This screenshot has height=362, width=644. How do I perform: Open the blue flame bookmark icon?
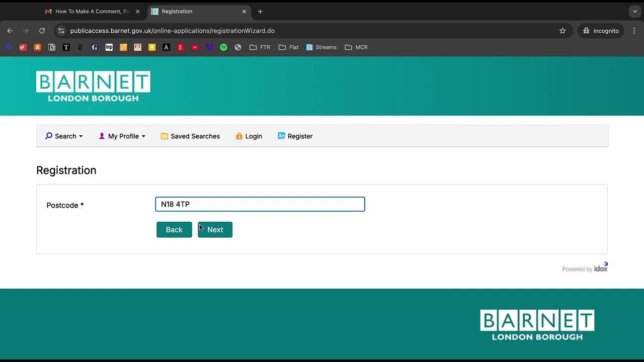(9, 47)
